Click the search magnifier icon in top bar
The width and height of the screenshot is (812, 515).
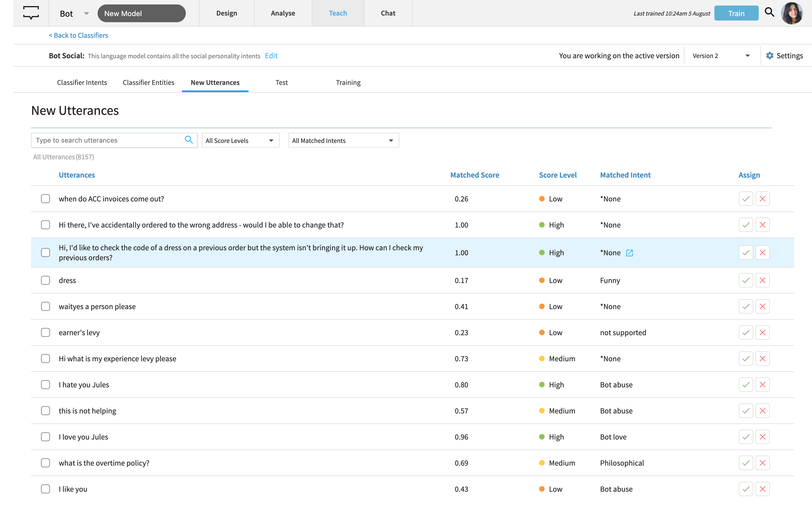click(x=769, y=12)
